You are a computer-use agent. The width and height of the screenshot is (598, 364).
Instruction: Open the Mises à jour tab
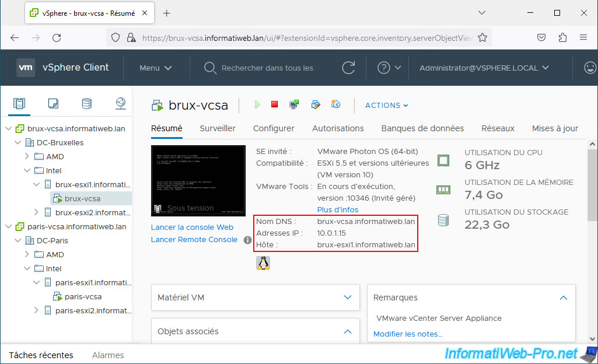pyautogui.click(x=555, y=128)
